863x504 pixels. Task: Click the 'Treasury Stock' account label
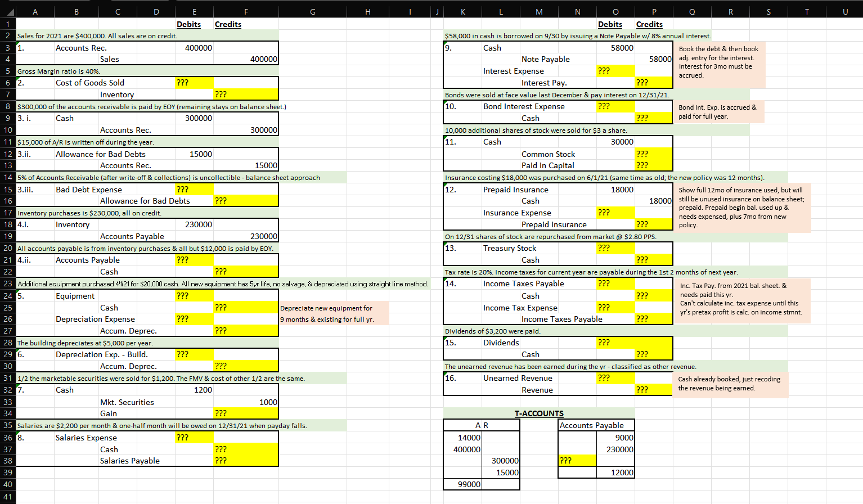coord(510,248)
